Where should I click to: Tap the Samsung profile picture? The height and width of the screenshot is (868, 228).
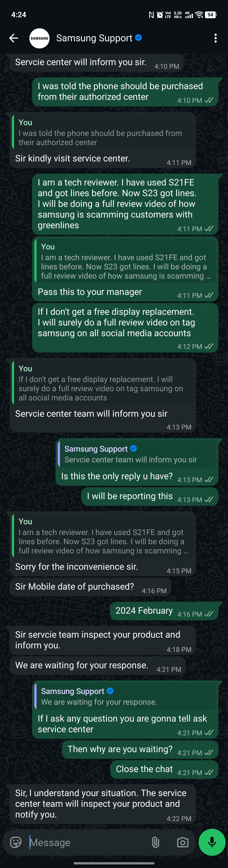(39, 38)
